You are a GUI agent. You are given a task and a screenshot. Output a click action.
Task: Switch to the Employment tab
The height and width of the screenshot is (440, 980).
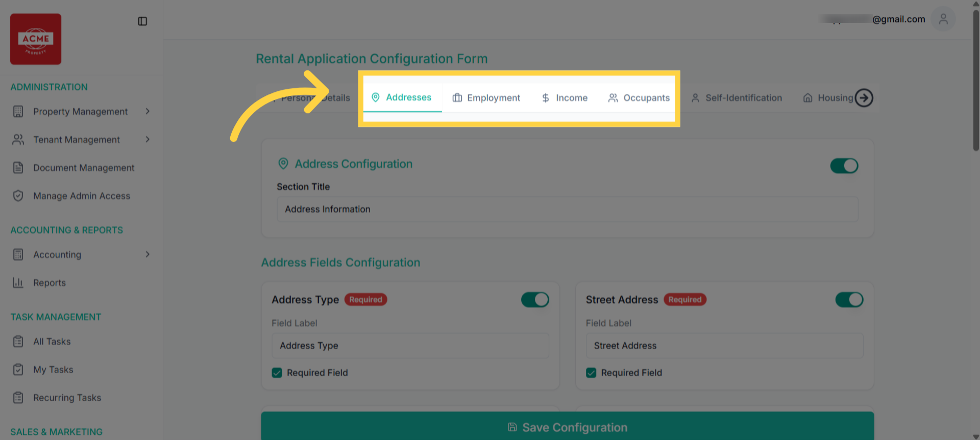click(x=486, y=98)
